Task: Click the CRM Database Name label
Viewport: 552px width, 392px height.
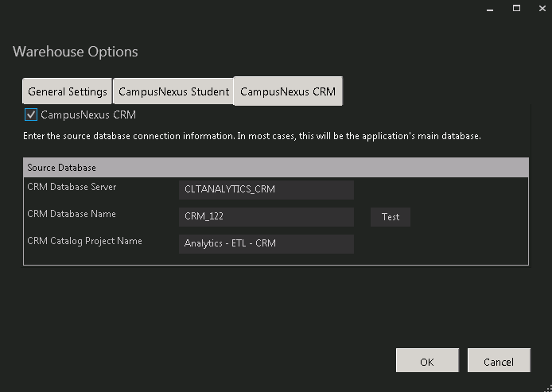Action: click(72, 214)
